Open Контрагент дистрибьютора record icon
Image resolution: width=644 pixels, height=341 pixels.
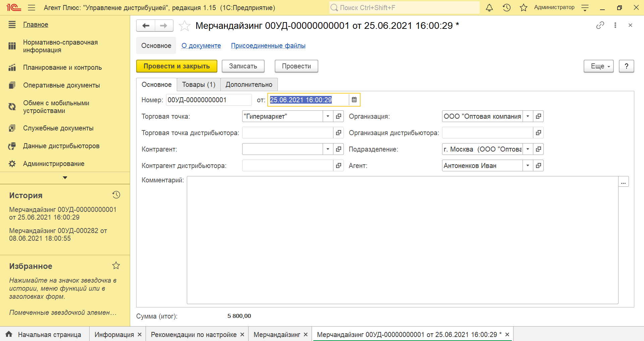[x=338, y=165]
